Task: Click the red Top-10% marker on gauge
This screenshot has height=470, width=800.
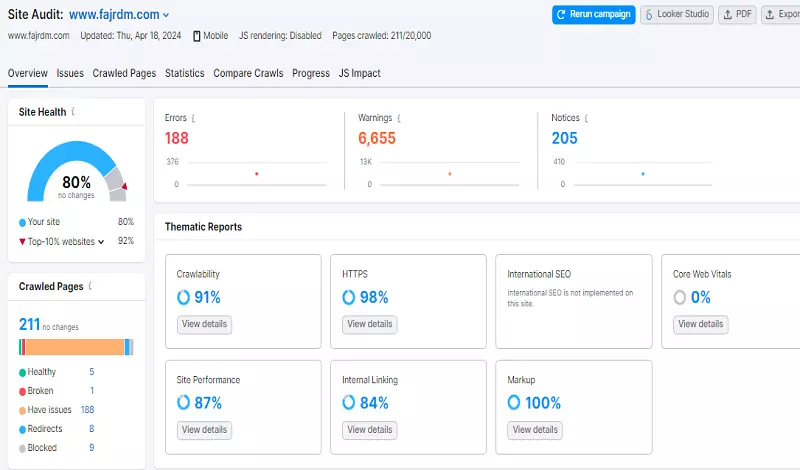Action: (x=124, y=186)
